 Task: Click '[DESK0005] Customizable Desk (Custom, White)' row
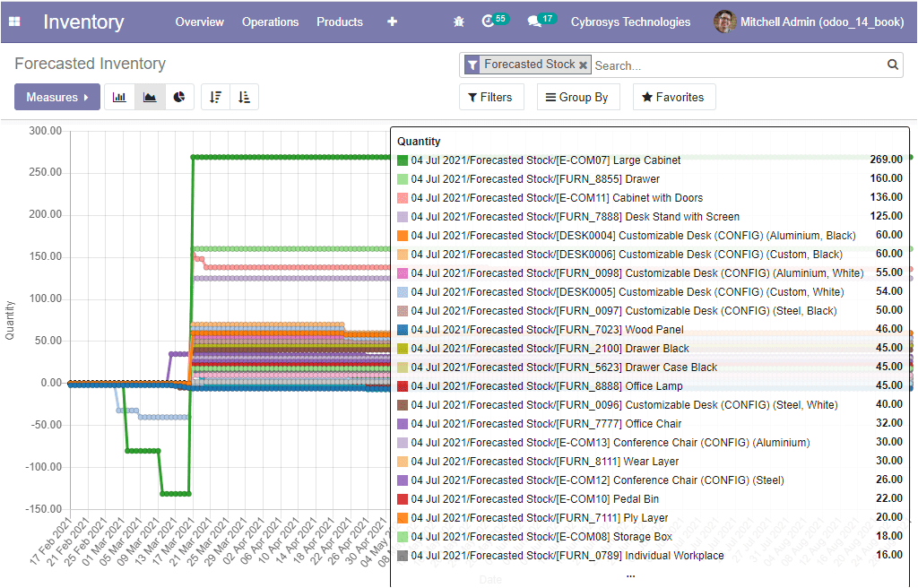pyautogui.click(x=650, y=291)
